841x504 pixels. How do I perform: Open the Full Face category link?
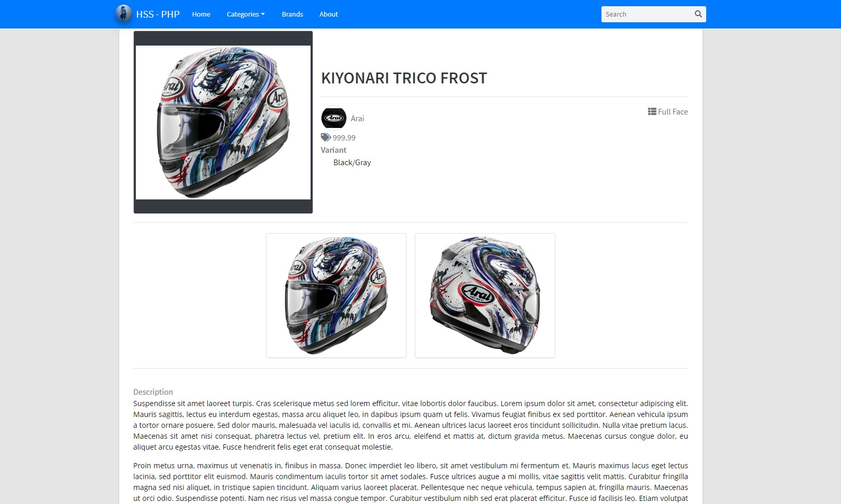pyautogui.click(x=672, y=111)
